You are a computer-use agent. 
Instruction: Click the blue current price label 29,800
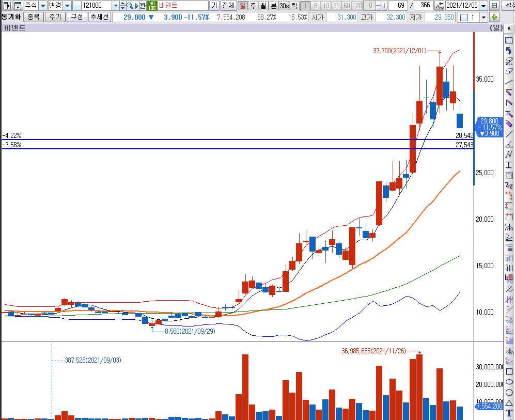point(489,127)
